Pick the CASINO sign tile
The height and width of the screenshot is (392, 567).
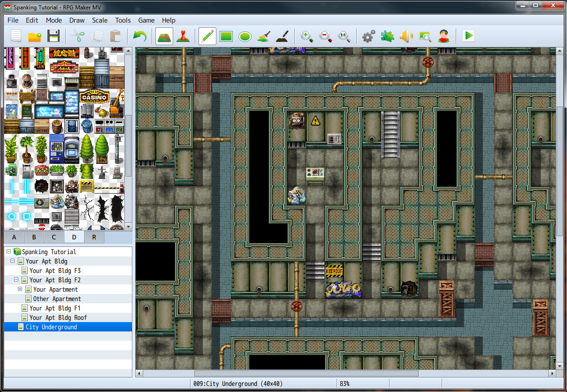[x=94, y=97]
